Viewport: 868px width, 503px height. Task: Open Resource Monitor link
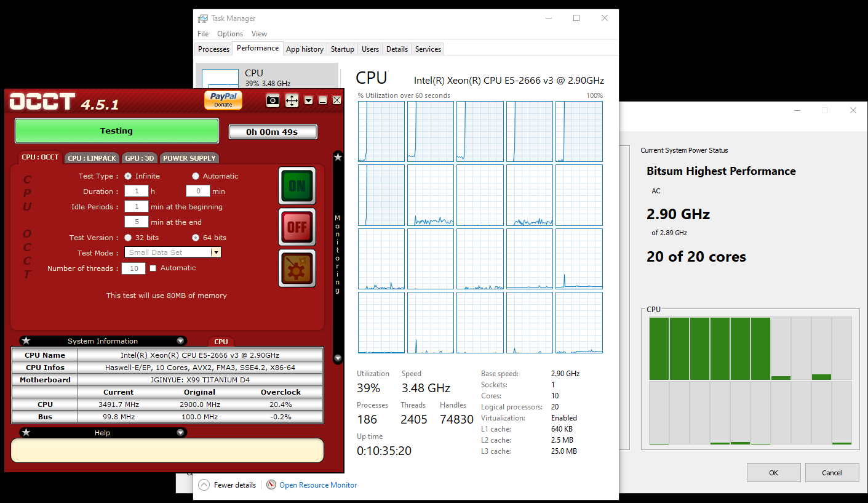coord(318,485)
